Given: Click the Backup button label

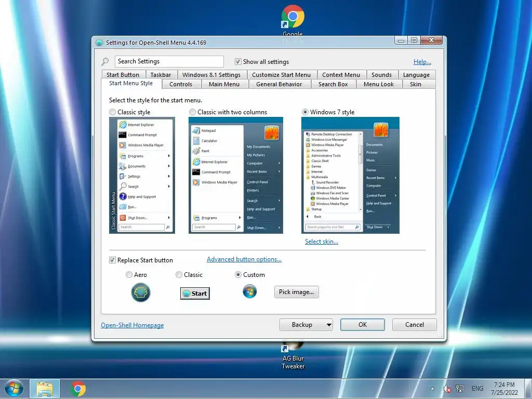Looking at the screenshot, I should 302,325.
